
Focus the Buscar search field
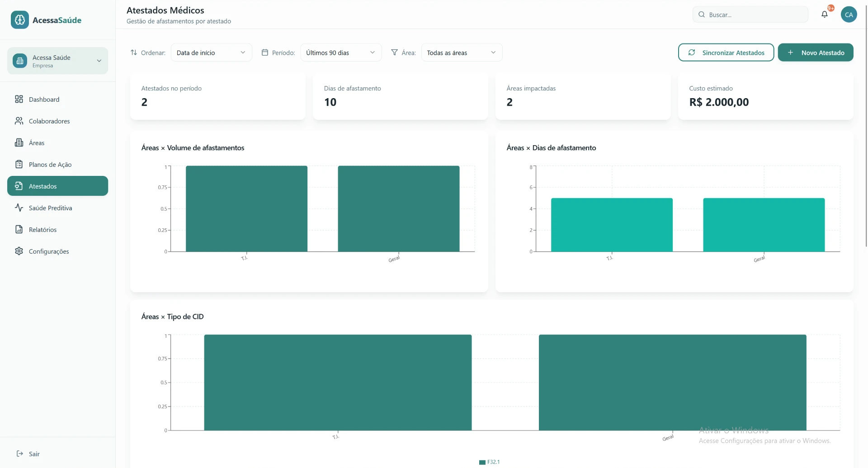(x=750, y=14)
